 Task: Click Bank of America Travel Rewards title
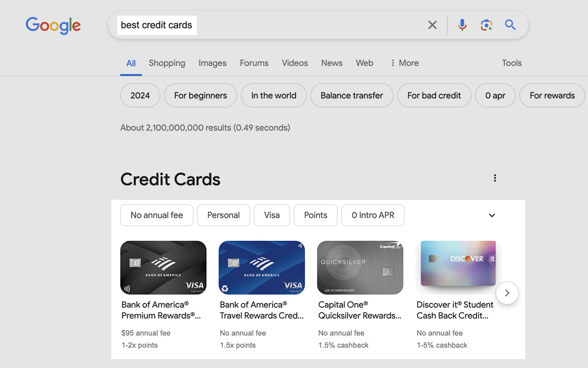(262, 310)
